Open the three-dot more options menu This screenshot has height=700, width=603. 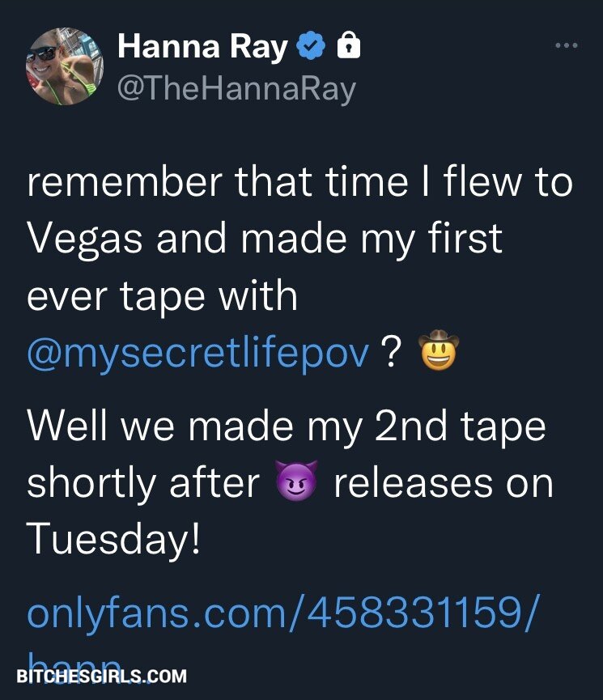566,46
